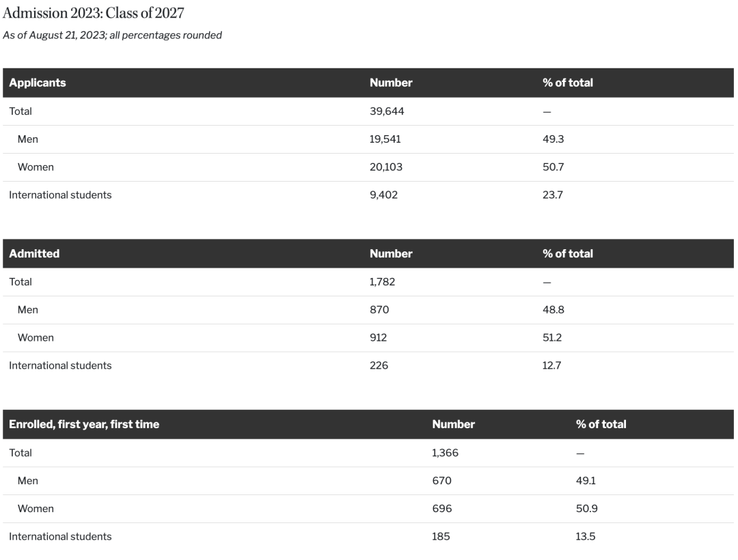
Task: Select % of total header in Enrolled table
Action: click(x=601, y=424)
